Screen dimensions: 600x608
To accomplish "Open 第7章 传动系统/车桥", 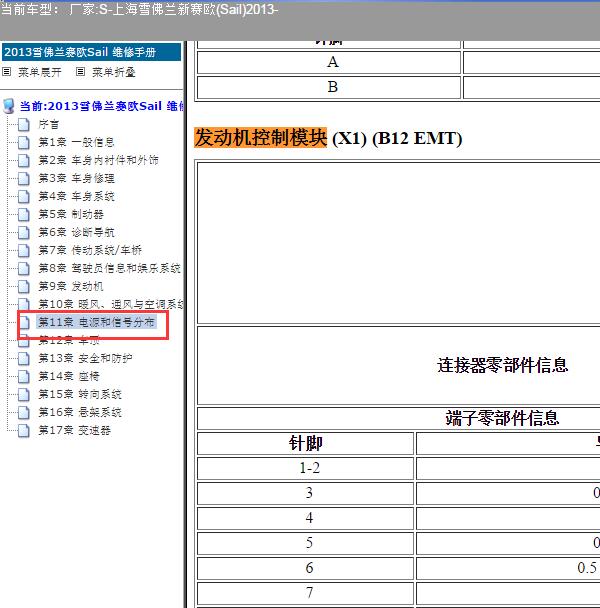I will 90,250.
